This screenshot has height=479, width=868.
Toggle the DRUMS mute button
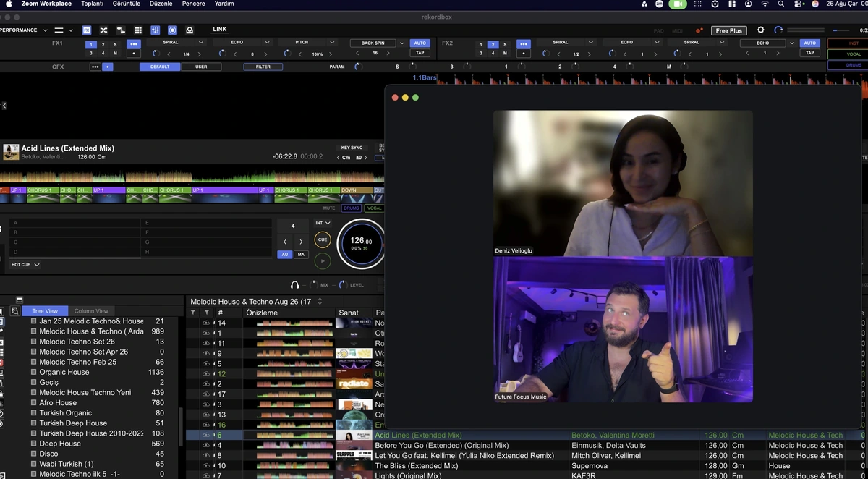pyautogui.click(x=351, y=208)
